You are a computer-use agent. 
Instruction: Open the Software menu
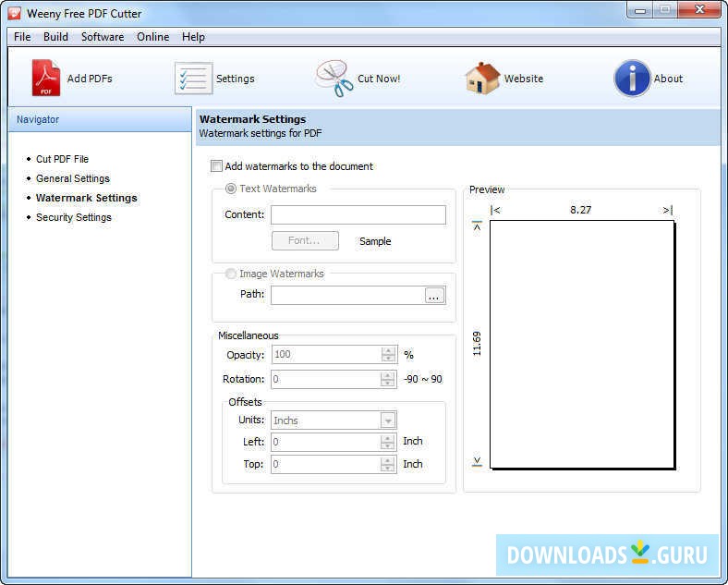(103, 37)
